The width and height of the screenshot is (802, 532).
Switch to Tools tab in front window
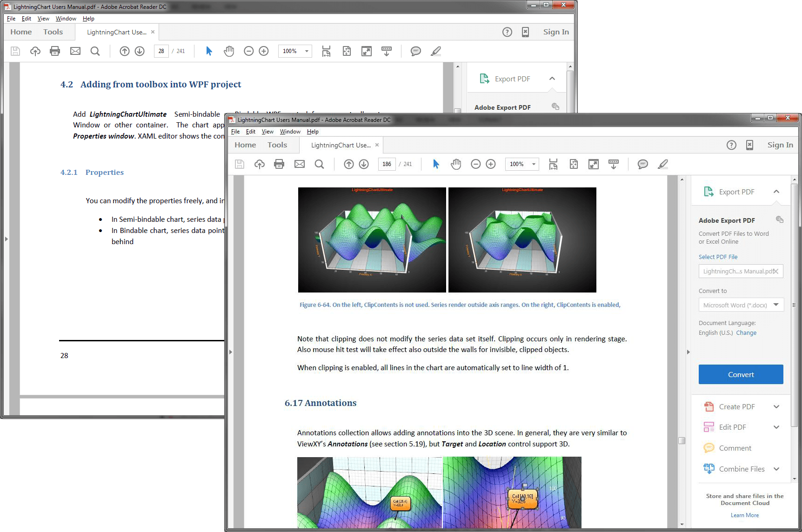click(277, 145)
